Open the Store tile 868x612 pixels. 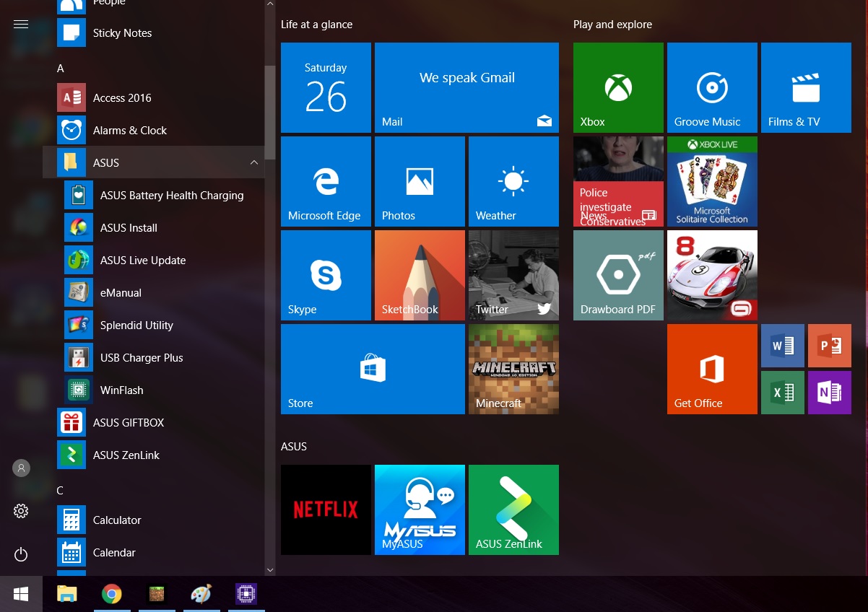tap(373, 369)
